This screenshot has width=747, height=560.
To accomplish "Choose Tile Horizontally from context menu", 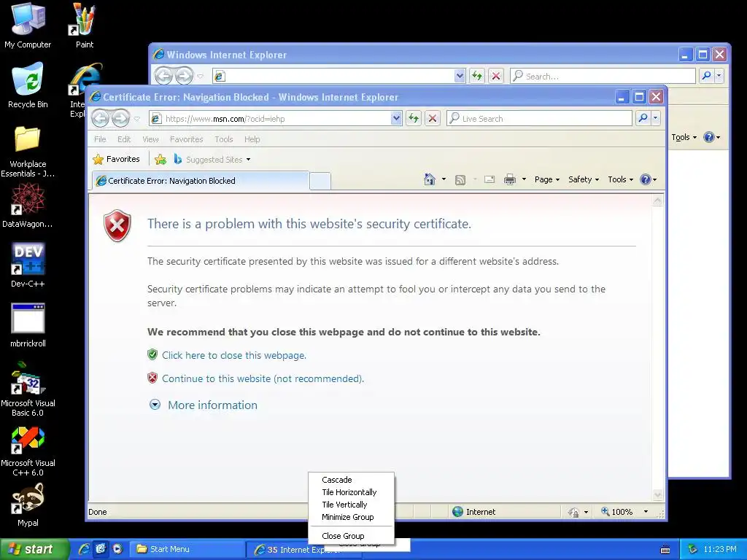I will click(351, 492).
